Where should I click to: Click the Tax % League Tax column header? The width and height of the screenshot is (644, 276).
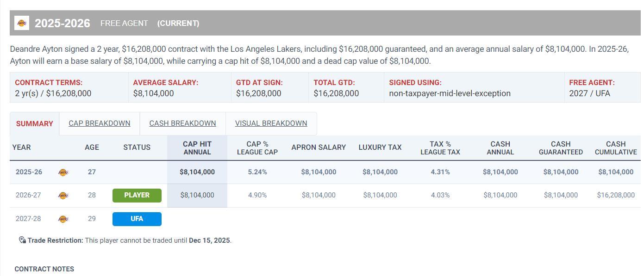(x=440, y=148)
